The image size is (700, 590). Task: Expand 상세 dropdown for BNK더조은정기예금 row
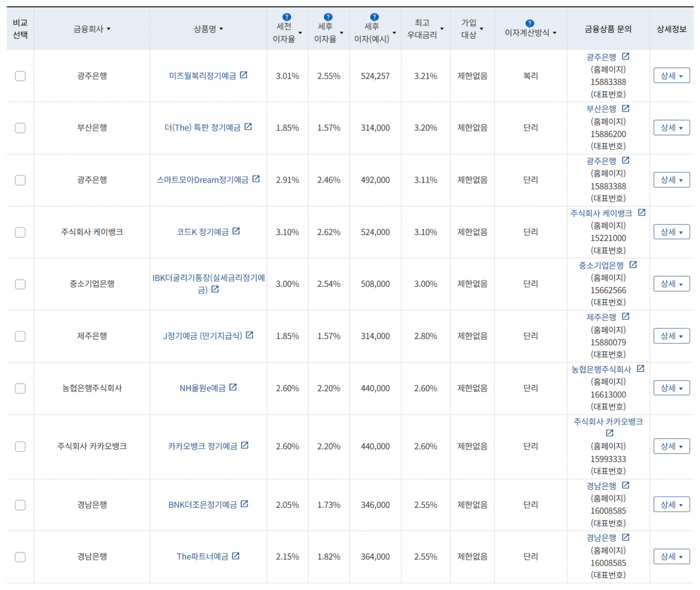(672, 505)
